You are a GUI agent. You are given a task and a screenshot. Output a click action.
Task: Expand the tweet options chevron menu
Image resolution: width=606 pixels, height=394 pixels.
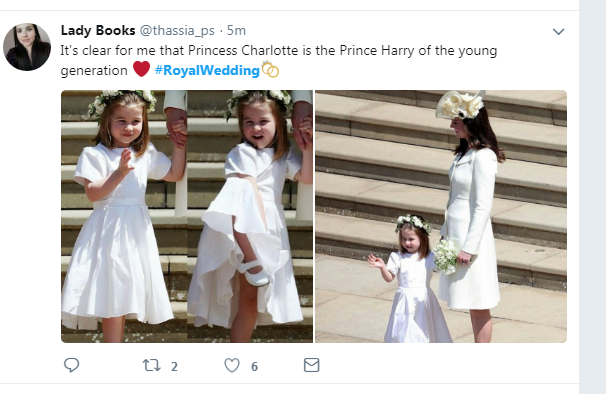coord(558,31)
